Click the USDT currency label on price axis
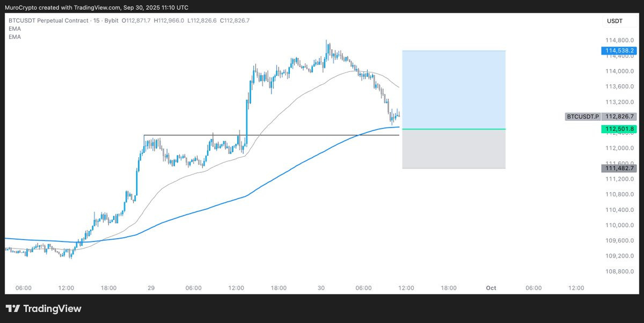 point(614,21)
